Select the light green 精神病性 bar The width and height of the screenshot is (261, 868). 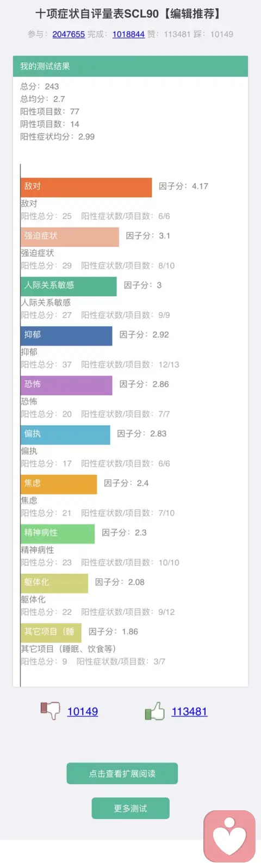click(x=58, y=534)
